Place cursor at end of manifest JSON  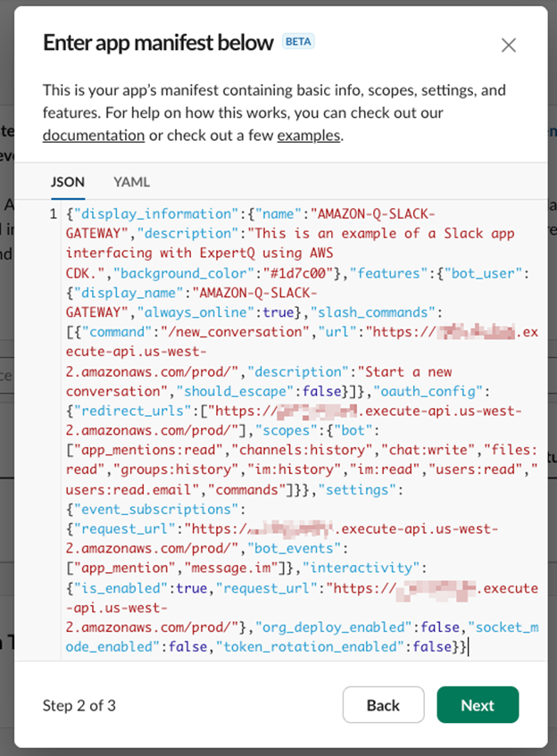468,646
